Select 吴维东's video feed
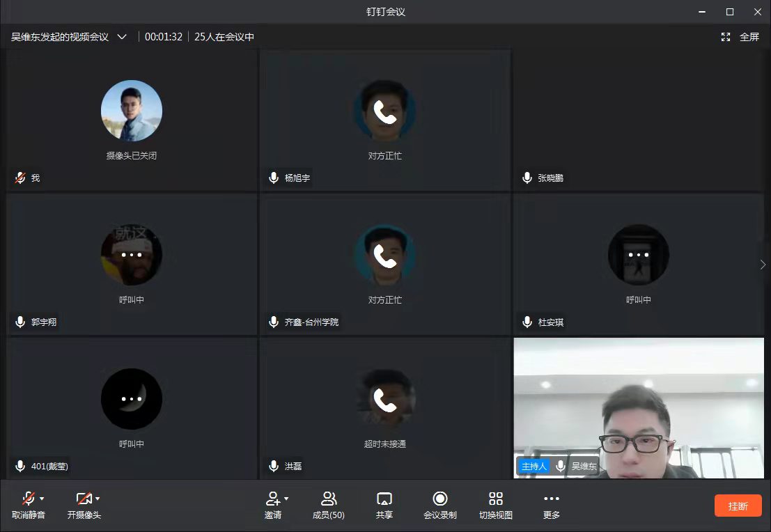771x532 pixels. click(639, 407)
